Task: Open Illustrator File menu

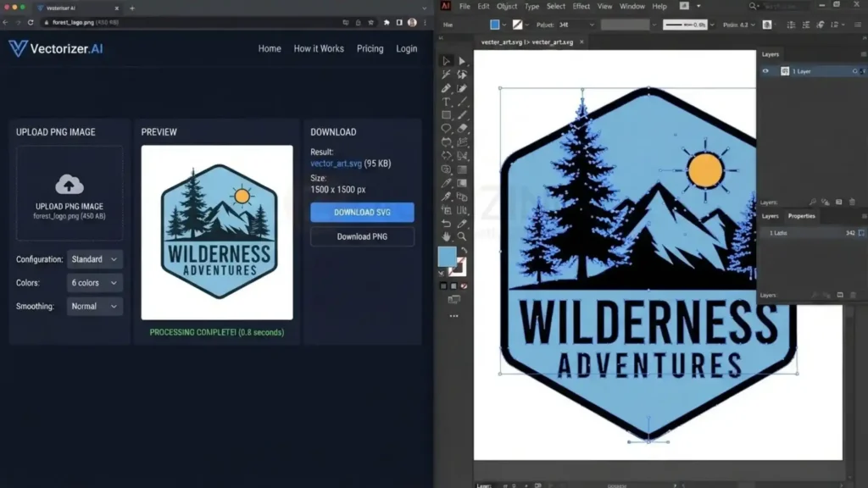Action: [x=465, y=6]
